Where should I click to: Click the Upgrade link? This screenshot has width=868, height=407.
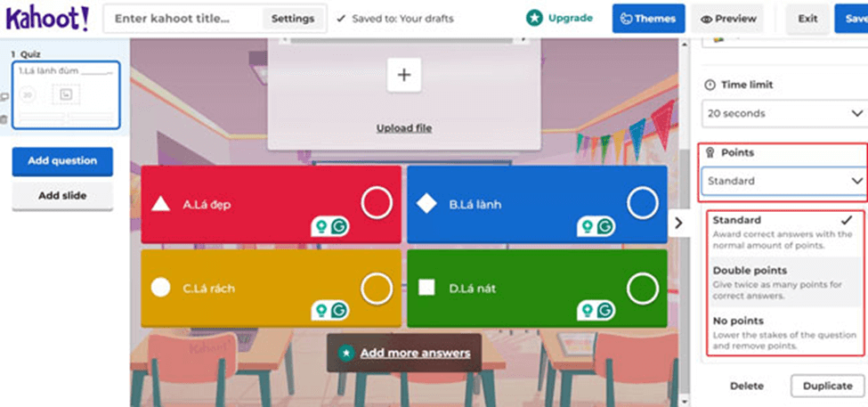tap(570, 19)
